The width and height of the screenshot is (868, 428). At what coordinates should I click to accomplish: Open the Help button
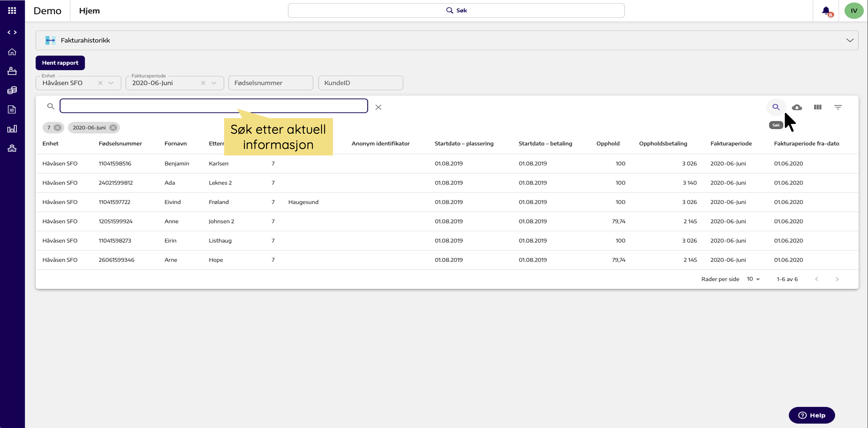click(x=812, y=415)
